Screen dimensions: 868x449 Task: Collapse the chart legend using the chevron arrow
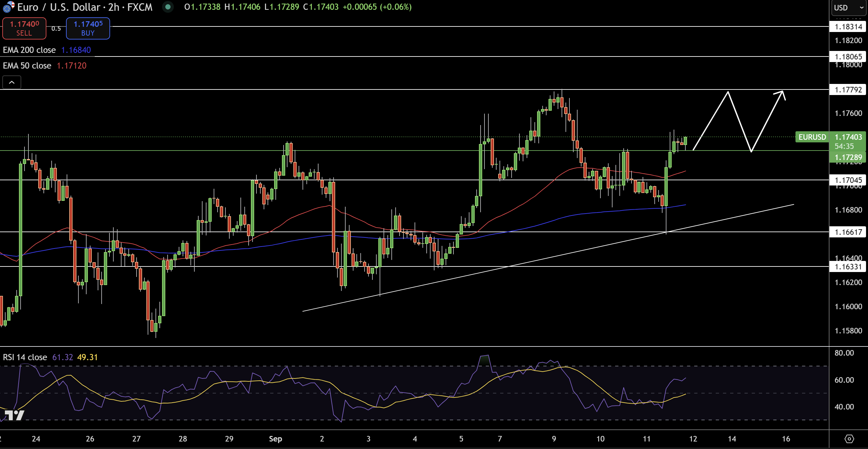11,82
